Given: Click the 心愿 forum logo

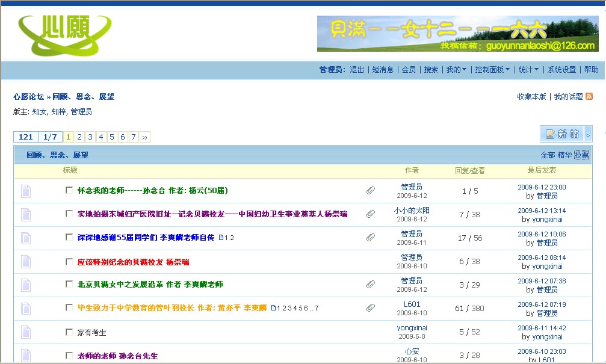Looking at the screenshot, I should tap(64, 34).
